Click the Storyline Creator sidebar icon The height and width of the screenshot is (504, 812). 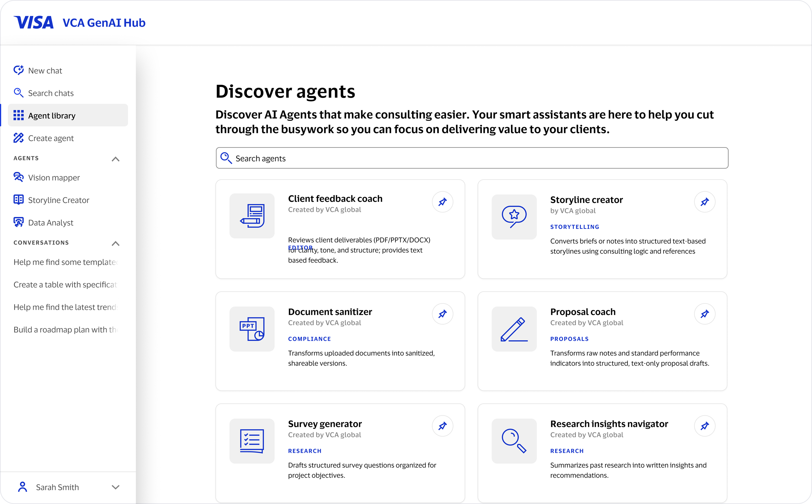point(18,200)
